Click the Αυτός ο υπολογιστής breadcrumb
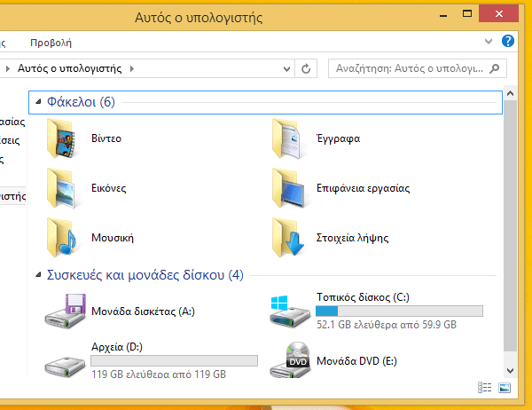 tap(69, 69)
